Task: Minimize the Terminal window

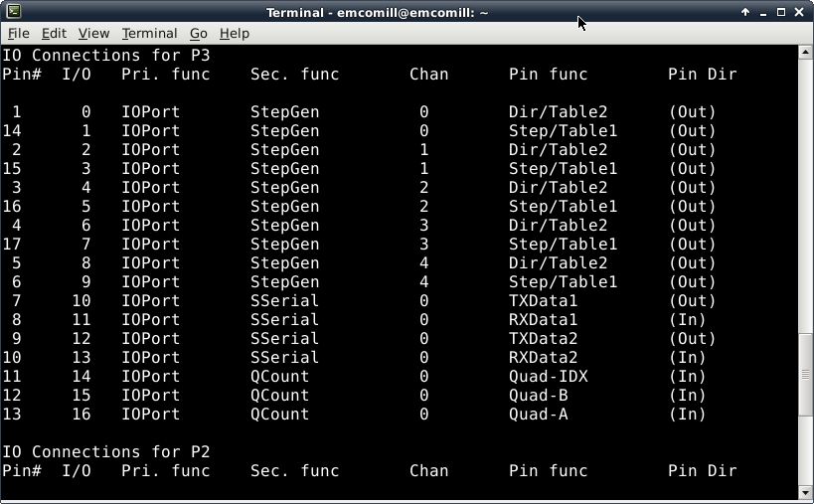Action: pyautogui.click(x=763, y=12)
